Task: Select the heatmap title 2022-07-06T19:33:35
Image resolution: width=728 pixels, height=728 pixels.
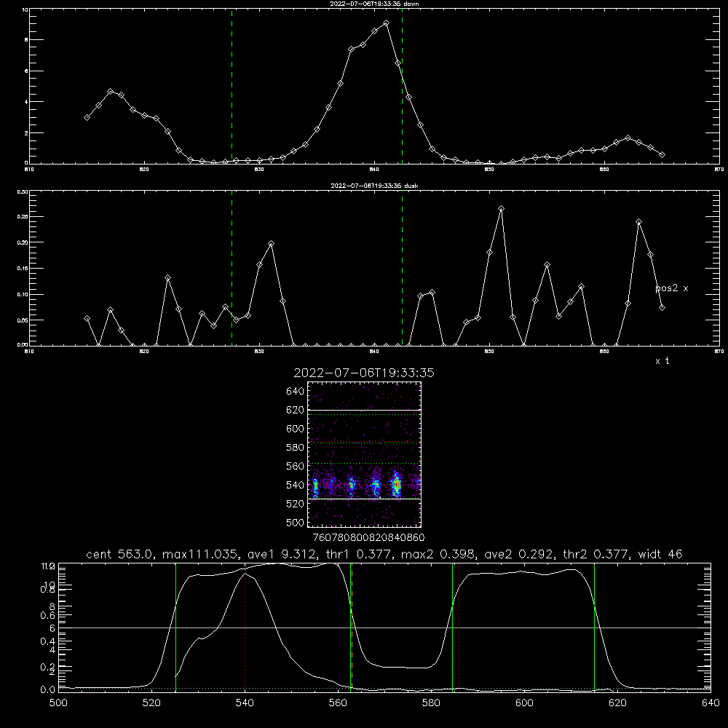Action: tap(364, 373)
